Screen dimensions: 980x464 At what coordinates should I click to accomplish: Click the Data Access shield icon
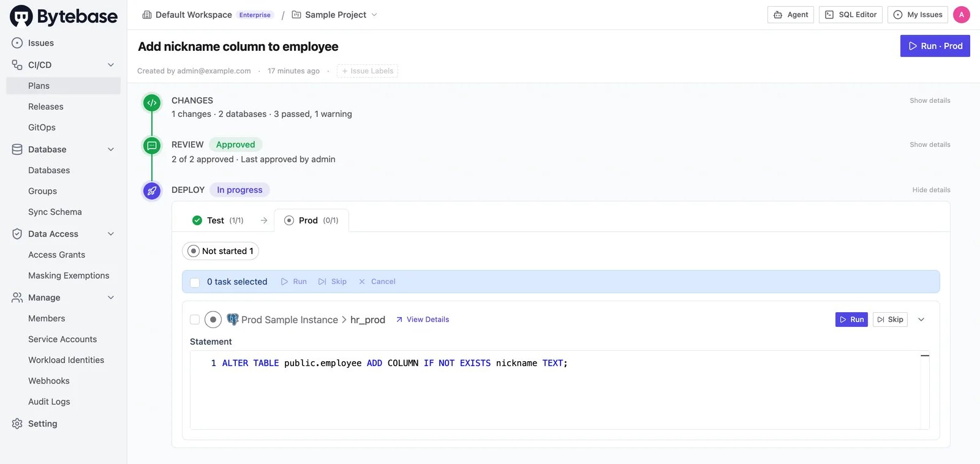coord(17,234)
